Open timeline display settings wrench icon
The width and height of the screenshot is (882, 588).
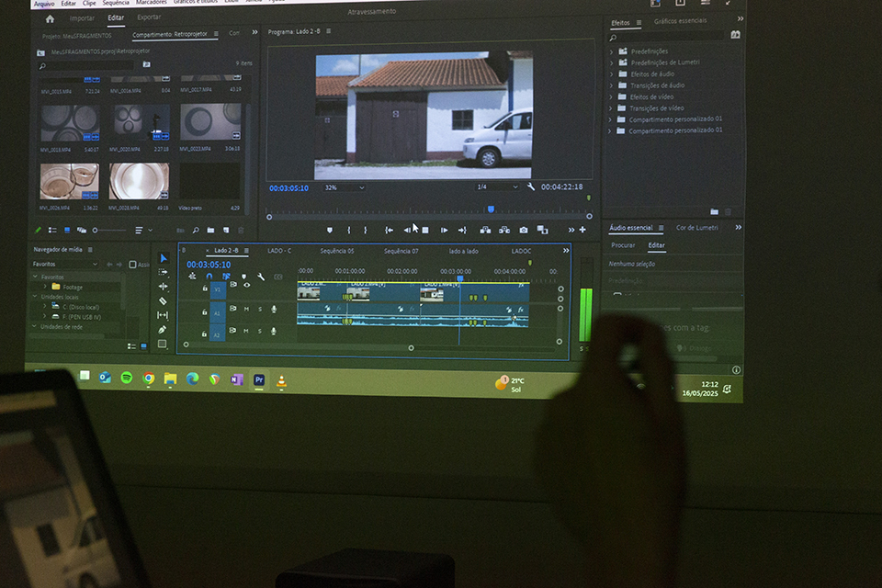coord(261,277)
